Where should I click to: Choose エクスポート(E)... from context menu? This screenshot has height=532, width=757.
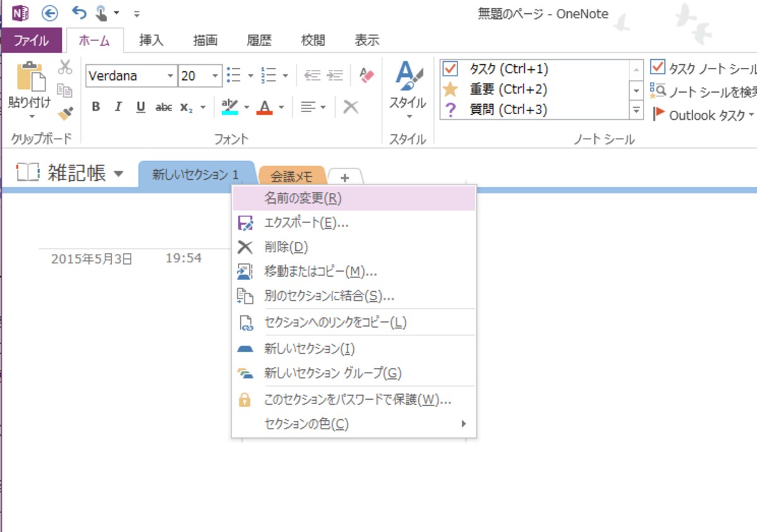coord(354,223)
